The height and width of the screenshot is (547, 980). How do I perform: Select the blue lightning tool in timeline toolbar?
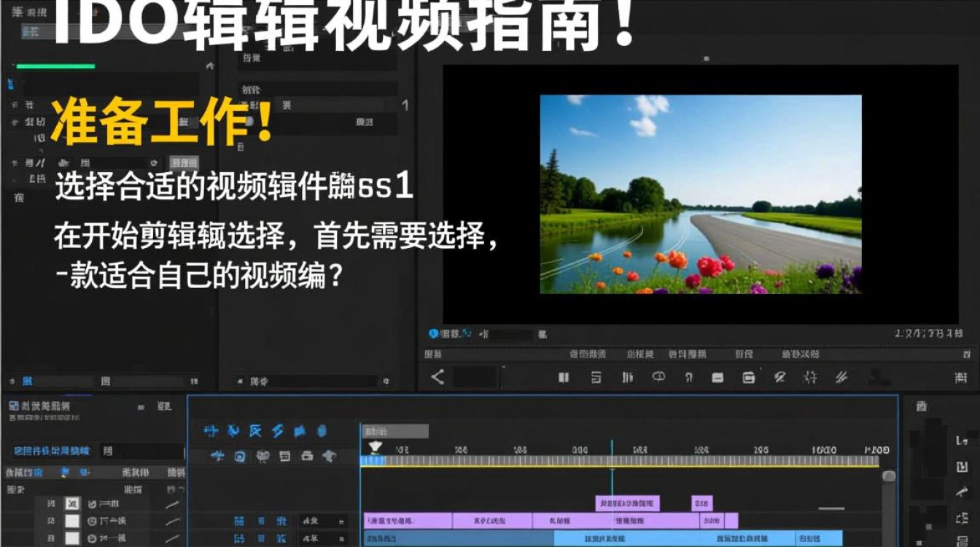click(277, 431)
